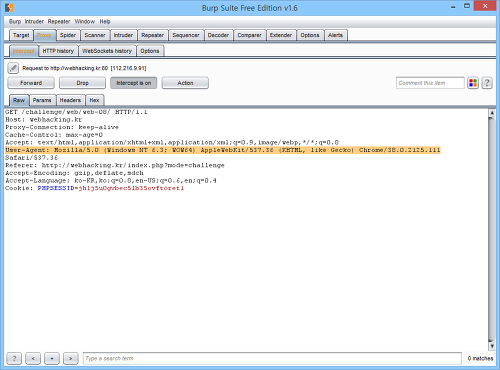This screenshot has width=500, height=370.
Task: Click the Host: webhacking.kr header line
Action: tap(43, 119)
